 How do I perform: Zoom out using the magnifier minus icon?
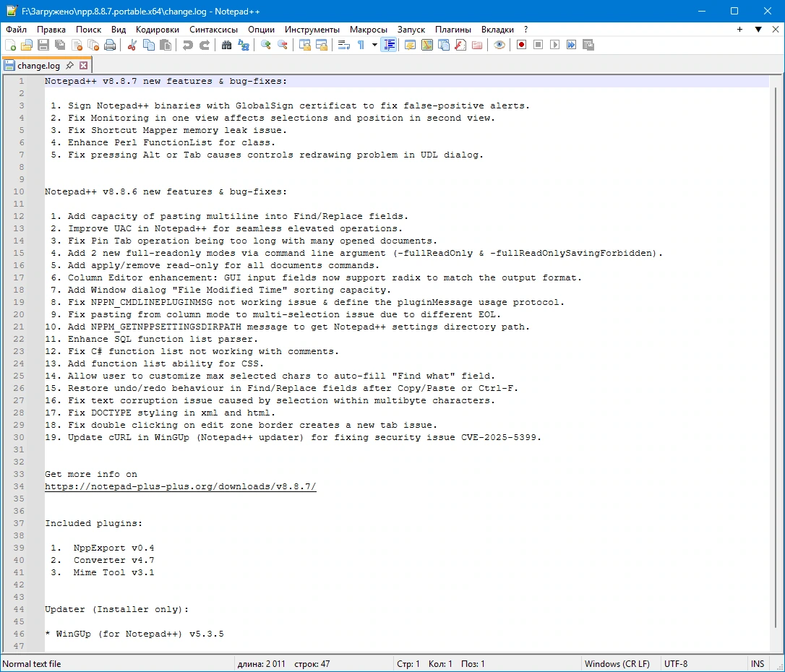[283, 46]
